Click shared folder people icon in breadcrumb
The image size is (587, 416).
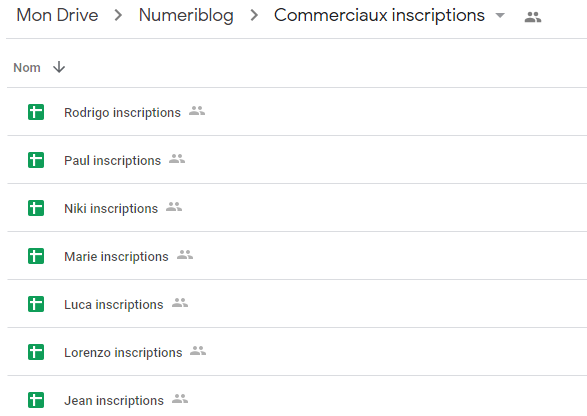pos(533,17)
